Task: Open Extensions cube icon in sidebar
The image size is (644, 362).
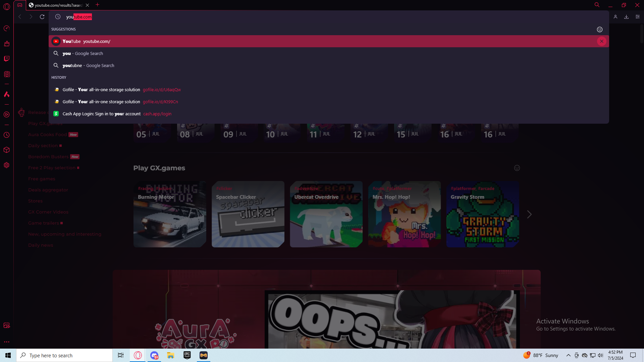Action: [x=7, y=150]
